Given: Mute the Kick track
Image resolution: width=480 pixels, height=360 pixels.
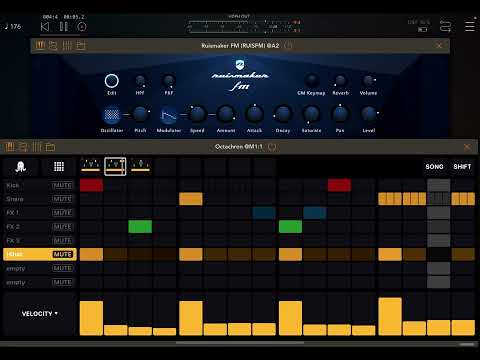Looking at the screenshot, I should [x=62, y=185].
